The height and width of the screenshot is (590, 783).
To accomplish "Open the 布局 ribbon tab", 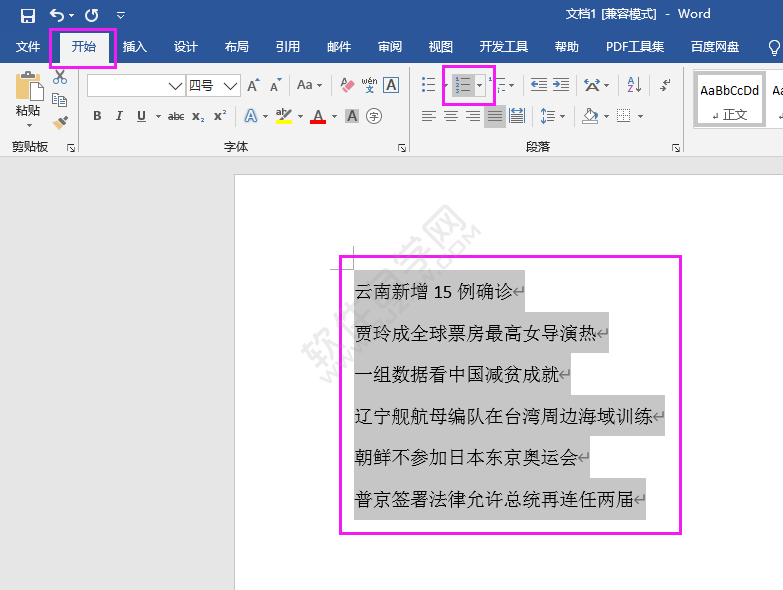I will [237, 46].
